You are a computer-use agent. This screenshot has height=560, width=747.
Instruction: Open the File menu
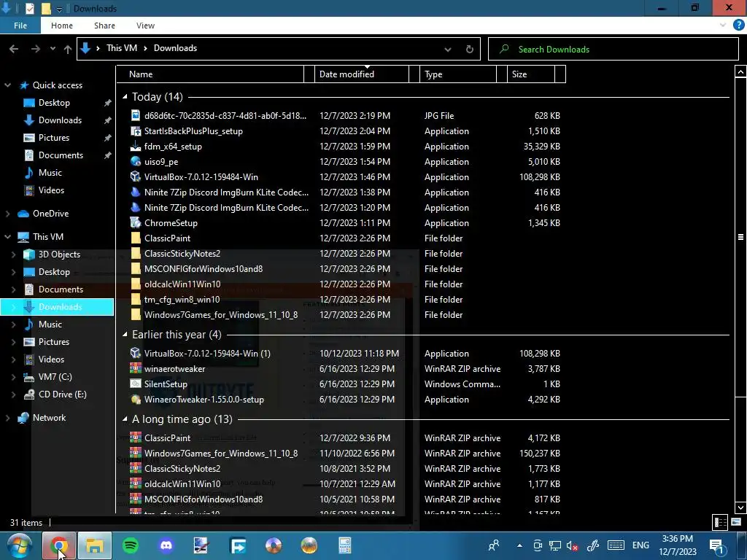click(x=20, y=26)
